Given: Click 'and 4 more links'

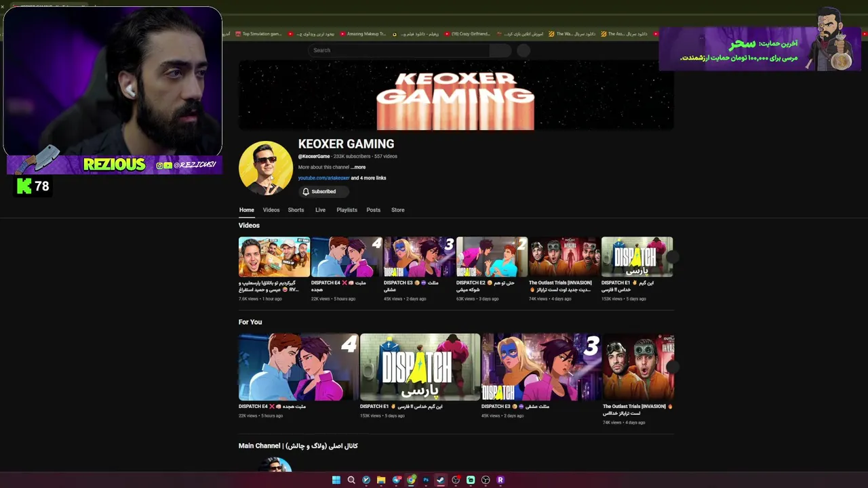Looking at the screenshot, I should 368,178.
